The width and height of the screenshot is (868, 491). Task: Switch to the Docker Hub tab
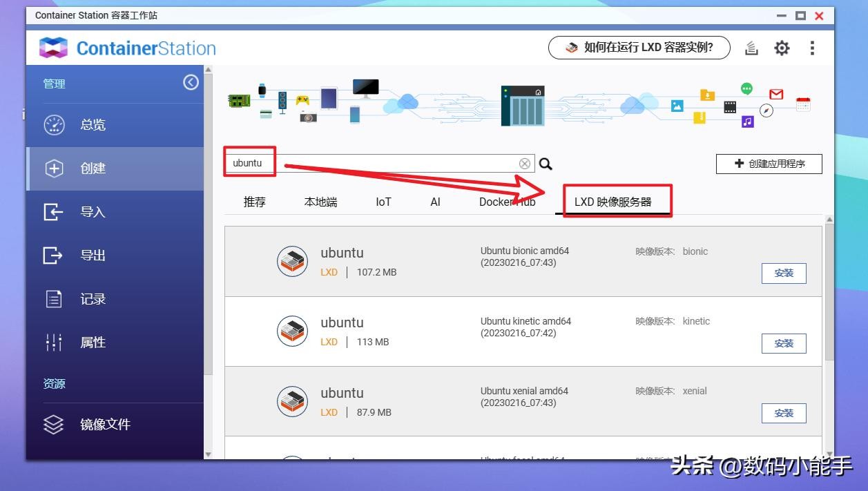[x=507, y=202]
